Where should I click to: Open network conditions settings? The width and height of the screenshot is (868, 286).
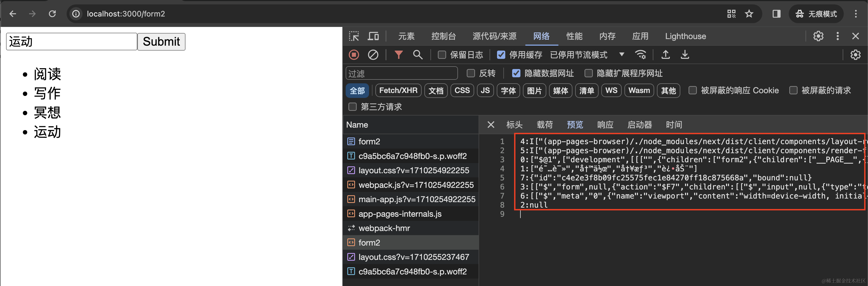tap(641, 54)
